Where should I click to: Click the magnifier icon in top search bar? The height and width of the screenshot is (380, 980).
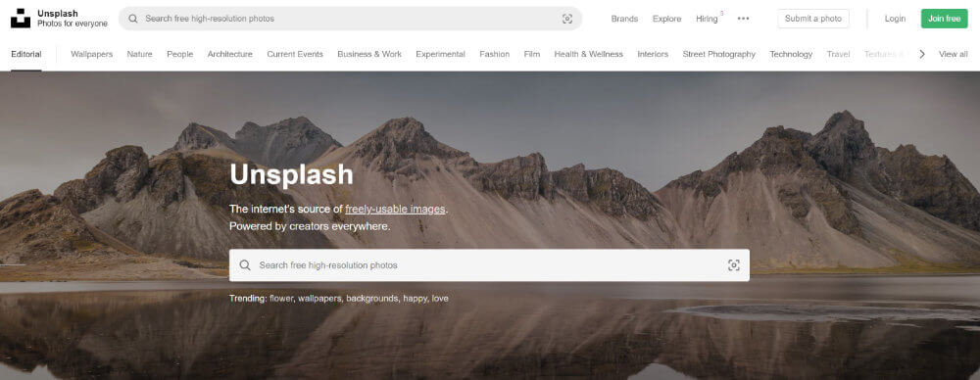pyautogui.click(x=133, y=19)
